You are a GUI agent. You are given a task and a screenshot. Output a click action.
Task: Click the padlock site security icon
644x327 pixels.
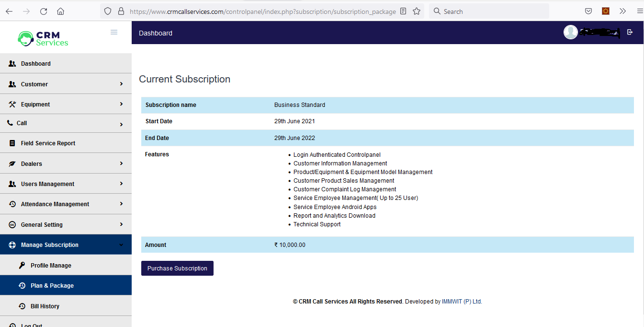(121, 11)
